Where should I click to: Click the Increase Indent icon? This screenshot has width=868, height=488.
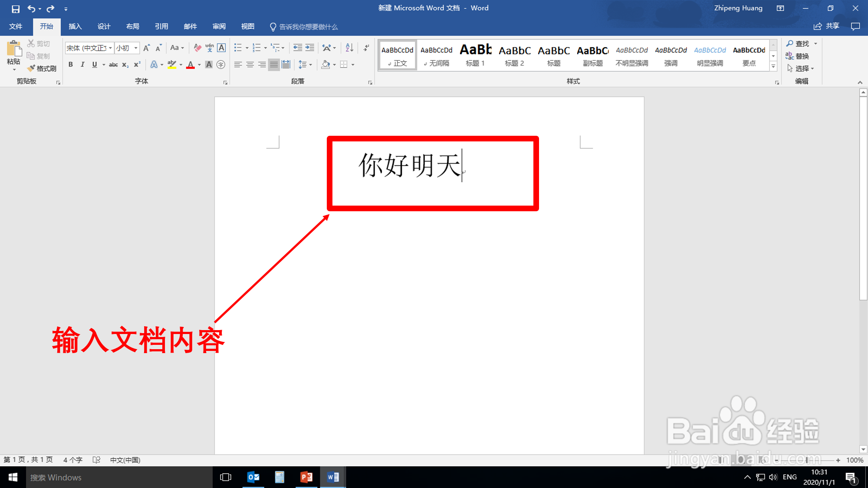tap(310, 48)
